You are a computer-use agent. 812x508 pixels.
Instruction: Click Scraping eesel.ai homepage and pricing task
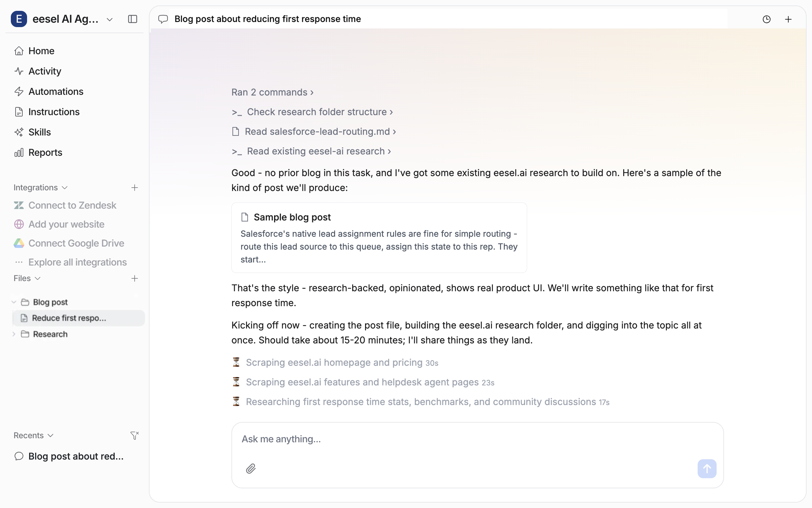click(x=335, y=362)
